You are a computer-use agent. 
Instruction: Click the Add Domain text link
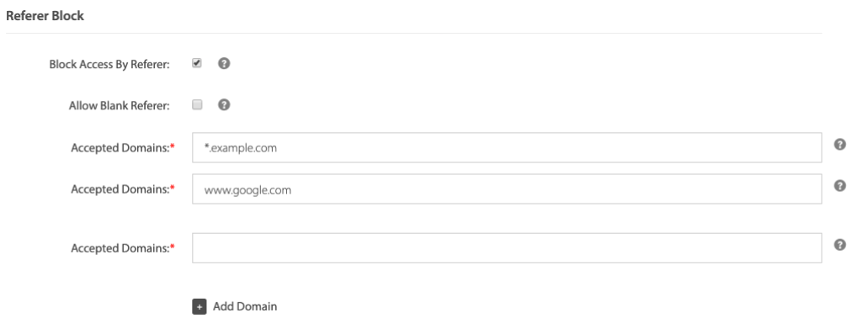(245, 306)
